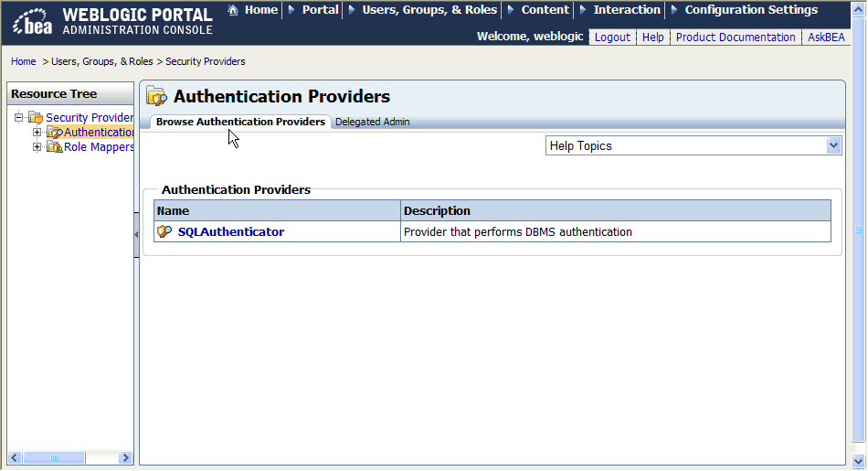The height and width of the screenshot is (471, 868).
Task: Click 'Provider that performs DBMS authentication' cell
Action: pos(616,231)
